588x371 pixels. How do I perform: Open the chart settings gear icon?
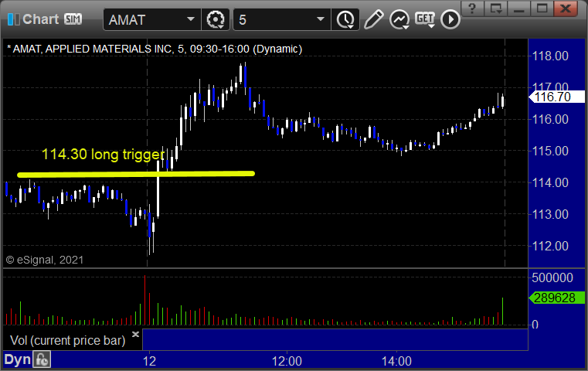(x=216, y=19)
